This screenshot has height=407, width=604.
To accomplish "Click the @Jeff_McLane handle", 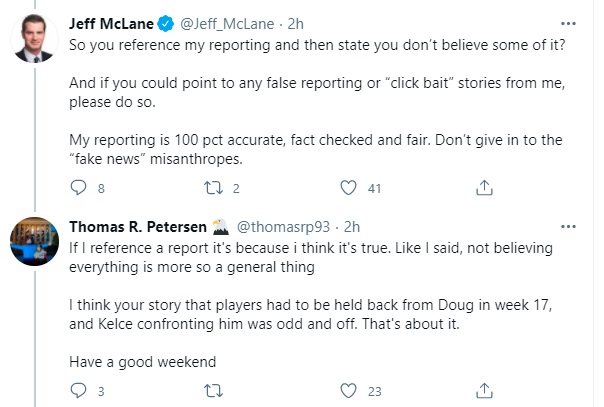I will click(220, 23).
